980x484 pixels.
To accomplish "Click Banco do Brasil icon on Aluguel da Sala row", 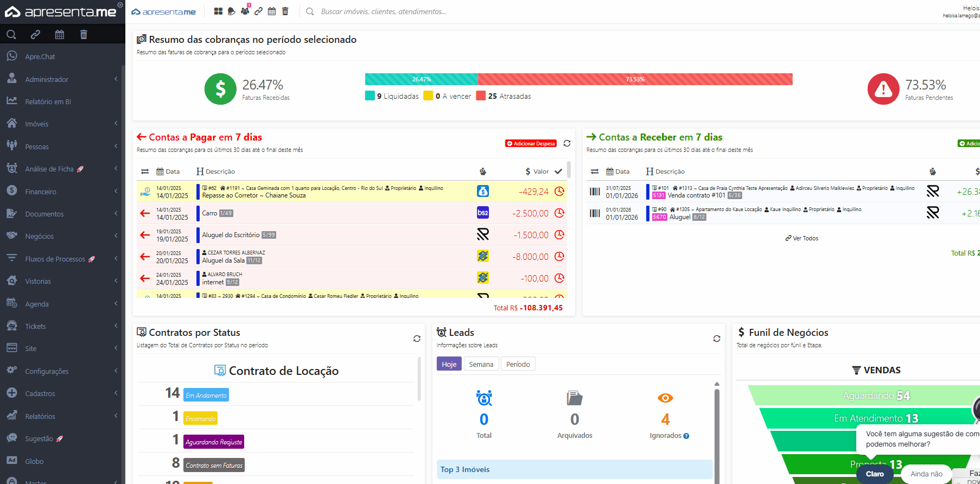I will (x=483, y=256).
